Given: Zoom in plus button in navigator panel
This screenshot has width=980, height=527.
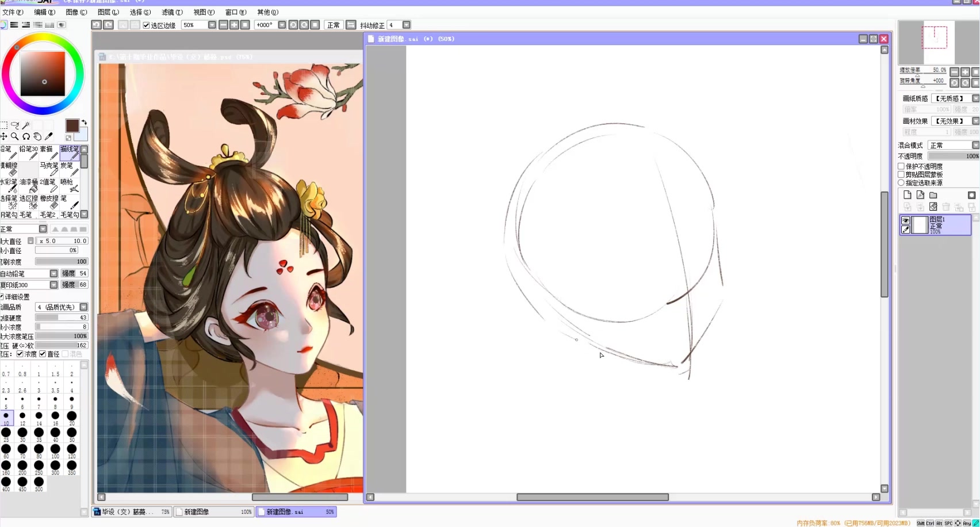Looking at the screenshot, I should [965, 72].
